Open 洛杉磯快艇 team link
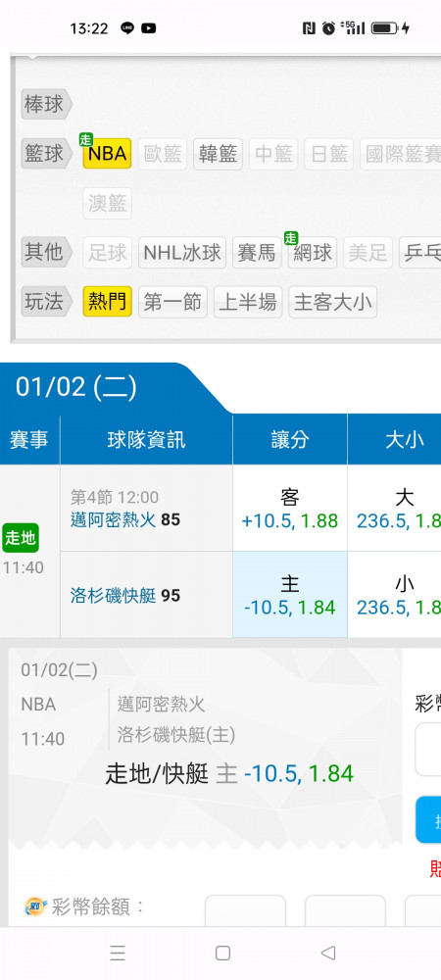 (x=113, y=596)
